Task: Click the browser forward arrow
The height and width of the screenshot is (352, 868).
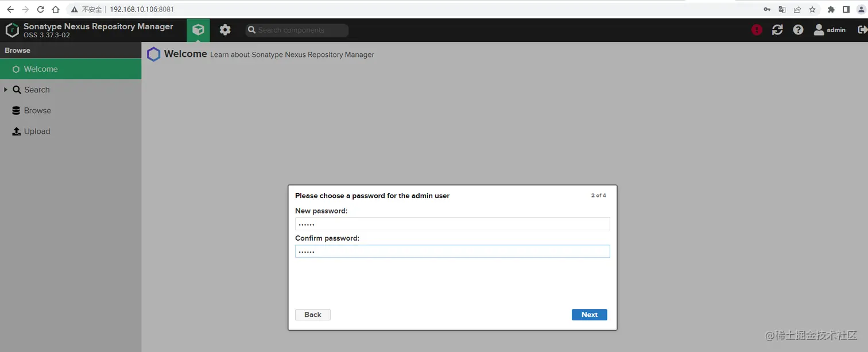Action: pos(25,9)
